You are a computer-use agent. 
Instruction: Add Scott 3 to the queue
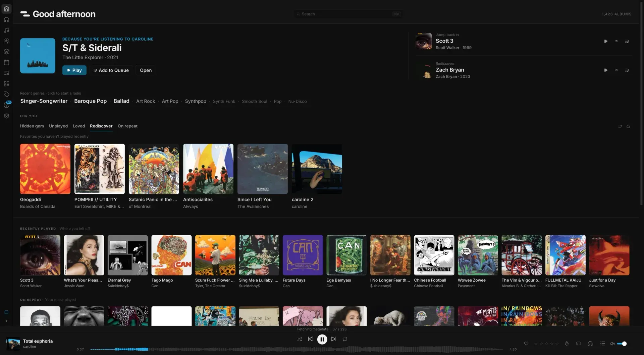[x=627, y=41]
